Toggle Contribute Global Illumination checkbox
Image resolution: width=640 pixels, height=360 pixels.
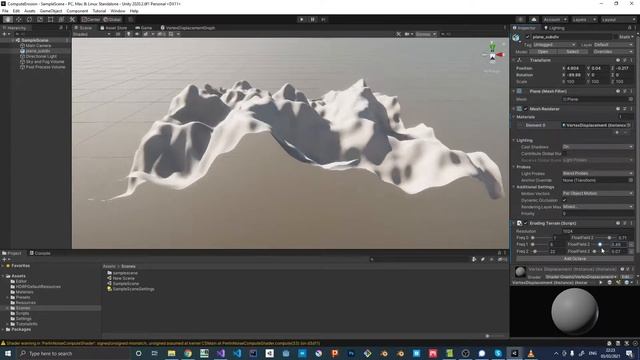coord(564,153)
